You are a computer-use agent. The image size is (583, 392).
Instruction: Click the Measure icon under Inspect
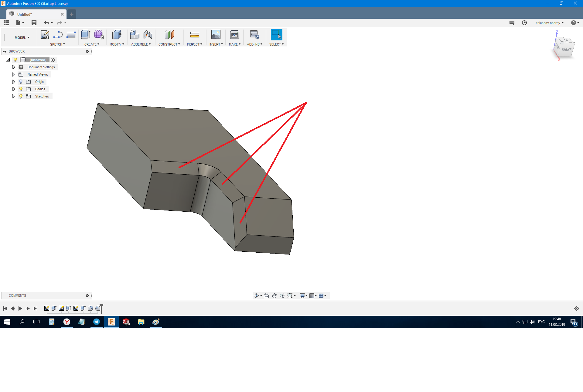195,35
